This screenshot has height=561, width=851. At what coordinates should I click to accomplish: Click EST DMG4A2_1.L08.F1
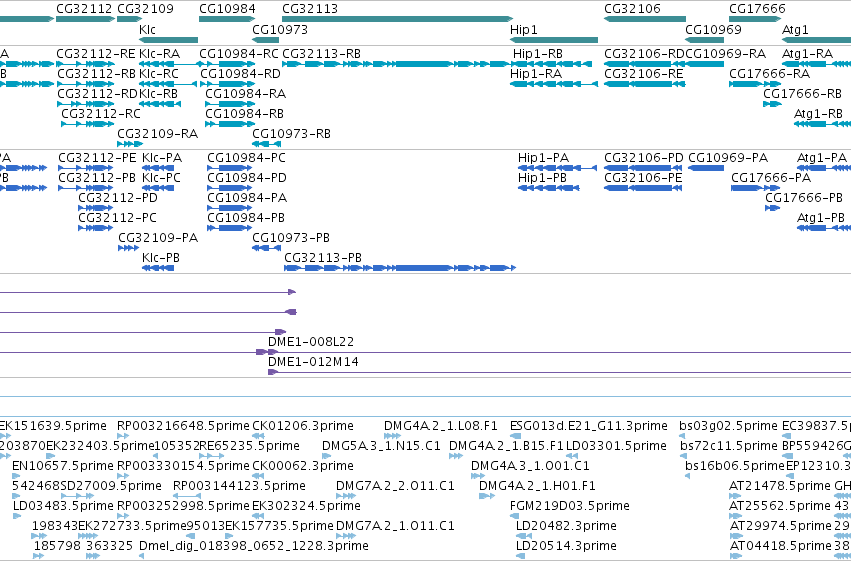click(x=441, y=426)
